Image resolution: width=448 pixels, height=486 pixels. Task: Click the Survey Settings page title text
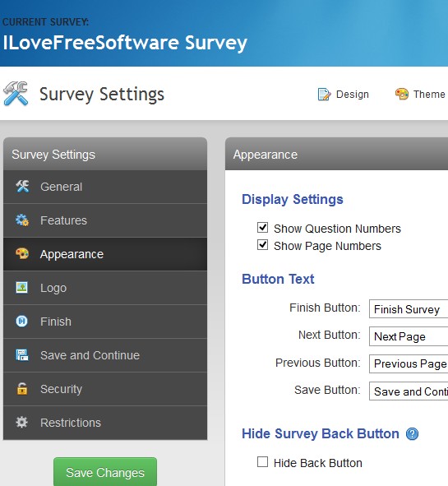pos(102,95)
